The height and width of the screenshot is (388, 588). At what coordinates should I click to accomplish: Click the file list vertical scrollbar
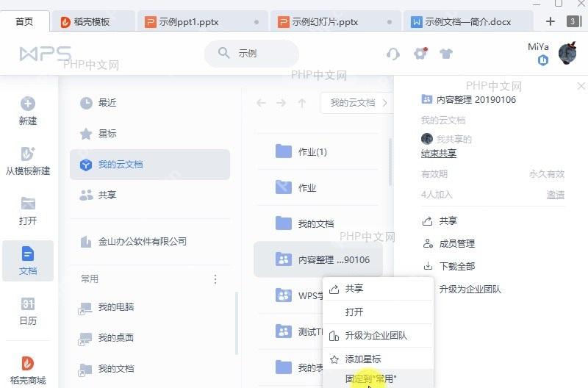click(390, 162)
